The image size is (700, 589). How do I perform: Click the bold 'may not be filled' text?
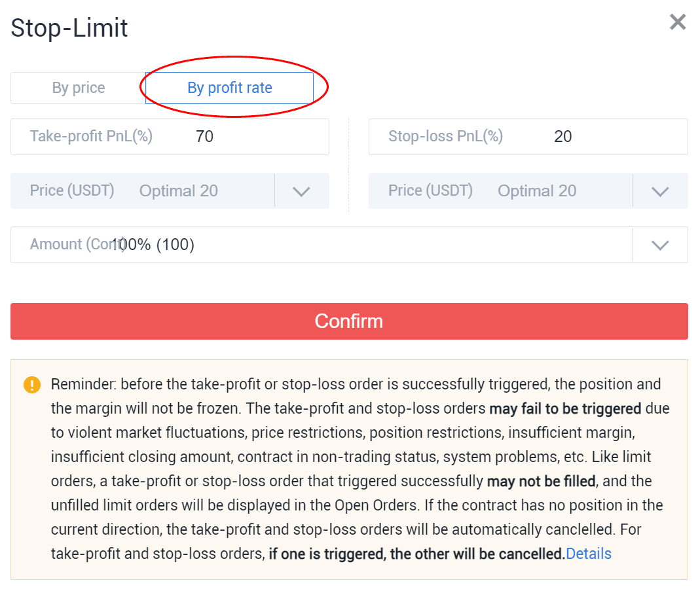tap(541, 481)
